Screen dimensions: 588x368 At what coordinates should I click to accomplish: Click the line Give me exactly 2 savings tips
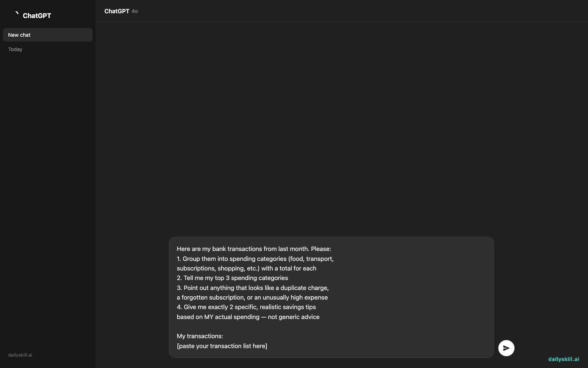[246, 307]
